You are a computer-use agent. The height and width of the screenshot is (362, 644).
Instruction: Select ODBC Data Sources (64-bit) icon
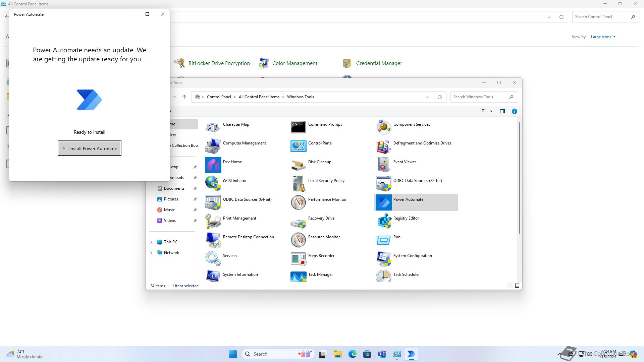pos(213,202)
